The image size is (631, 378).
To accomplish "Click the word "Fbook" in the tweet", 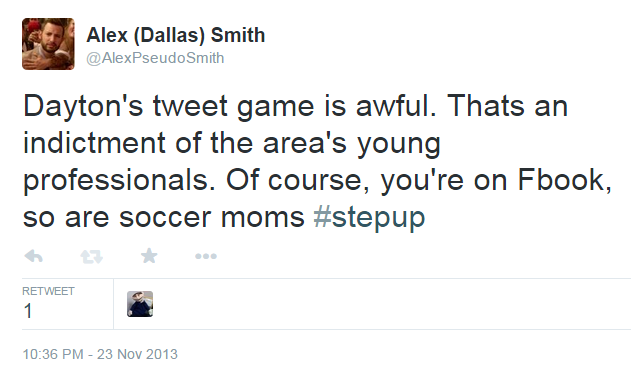I will (x=561, y=180).
